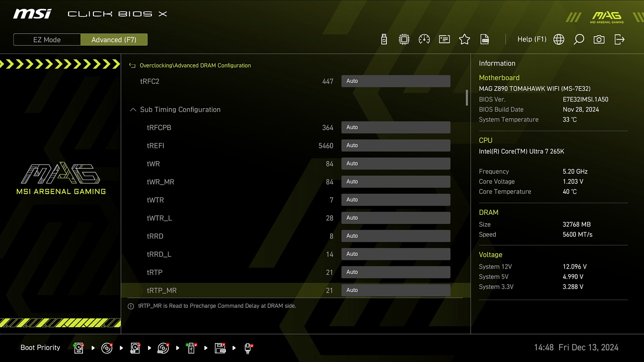644x362 pixels.
Task: Select CD/DVD boot device icon
Action: tap(107, 348)
